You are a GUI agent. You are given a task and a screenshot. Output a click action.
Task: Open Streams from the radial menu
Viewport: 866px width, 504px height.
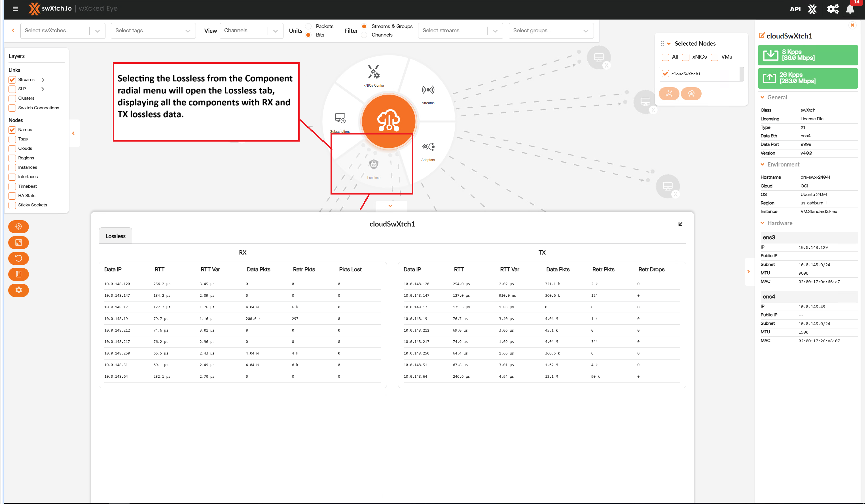pos(428,90)
